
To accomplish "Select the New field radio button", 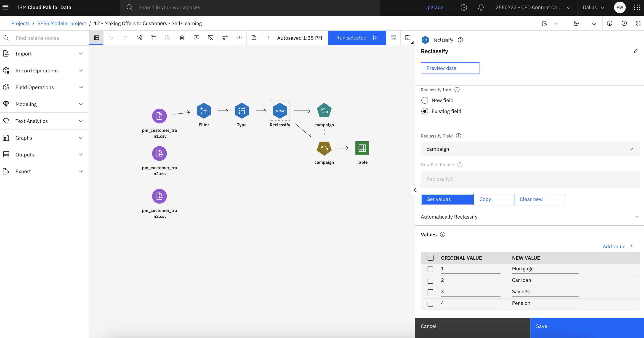I will point(425,100).
